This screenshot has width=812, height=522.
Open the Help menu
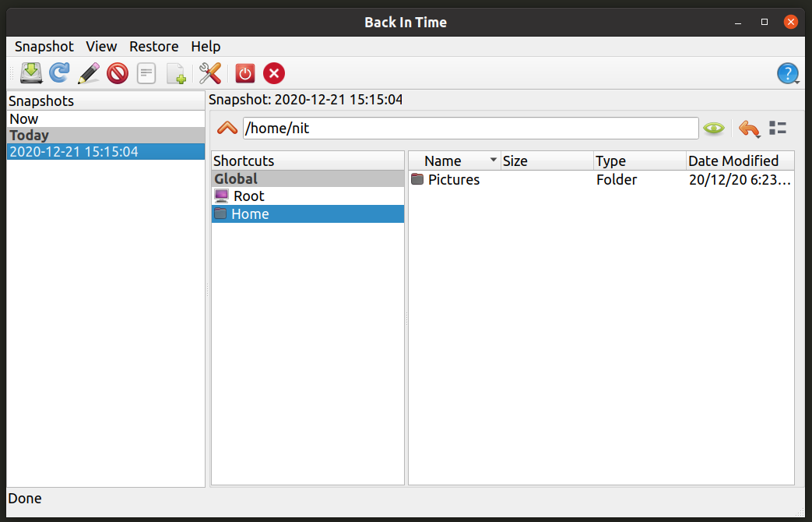tap(206, 46)
